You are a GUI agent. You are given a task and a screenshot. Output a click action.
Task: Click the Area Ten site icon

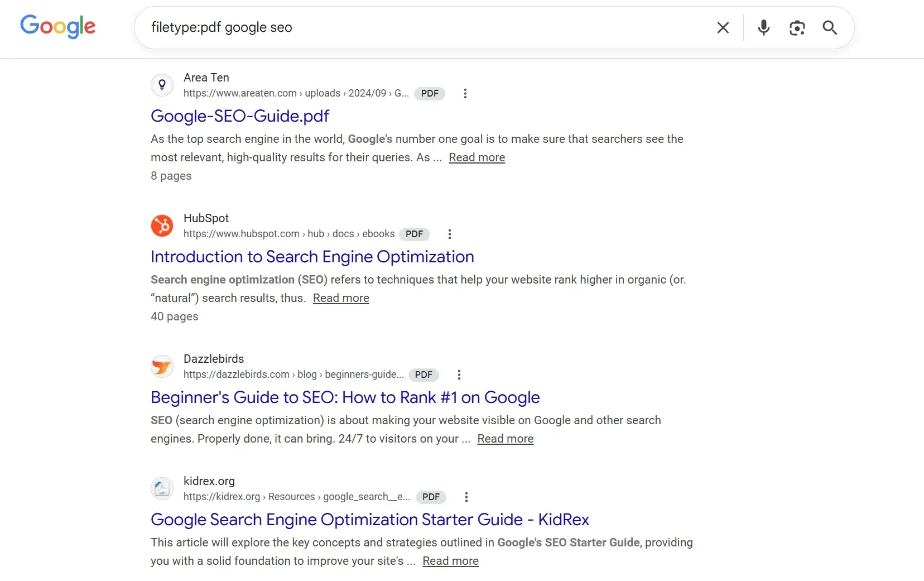tap(162, 85)
